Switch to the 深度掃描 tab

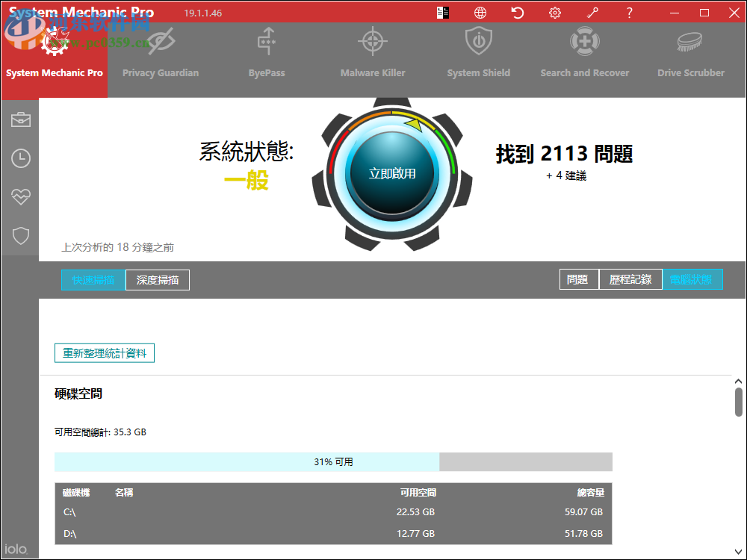click(x=158, y=279)
